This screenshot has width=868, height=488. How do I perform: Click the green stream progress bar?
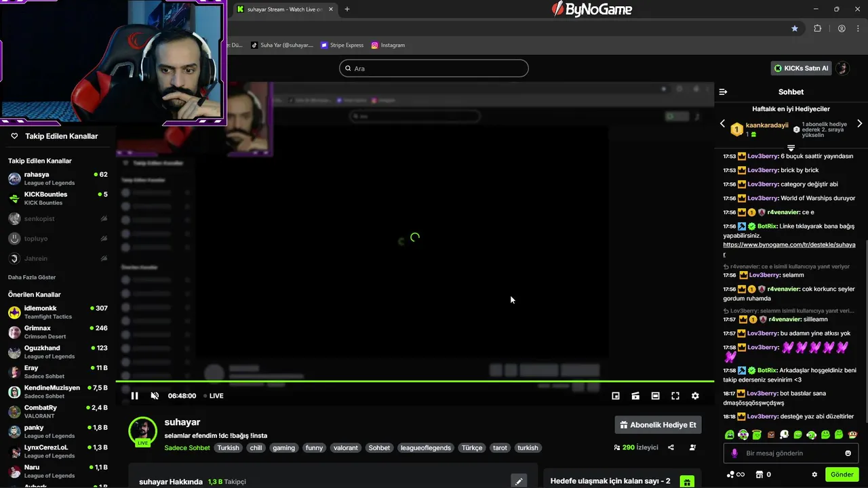click(x=415, y=382)
